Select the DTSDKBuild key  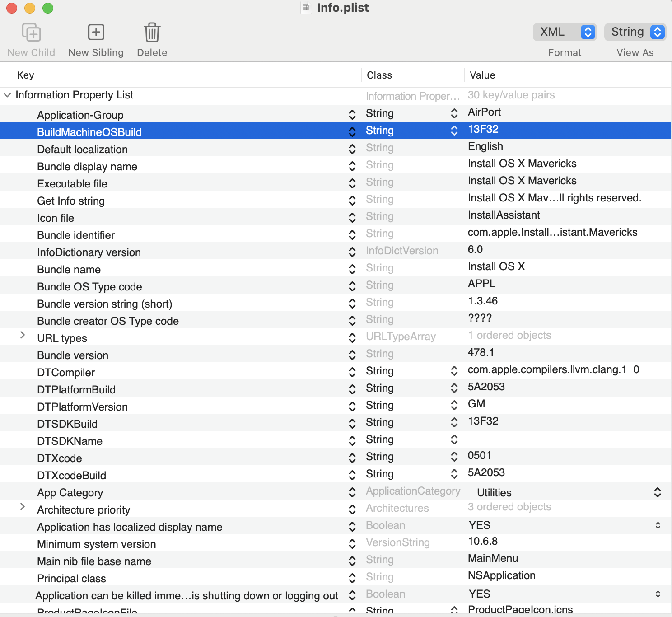67,424
